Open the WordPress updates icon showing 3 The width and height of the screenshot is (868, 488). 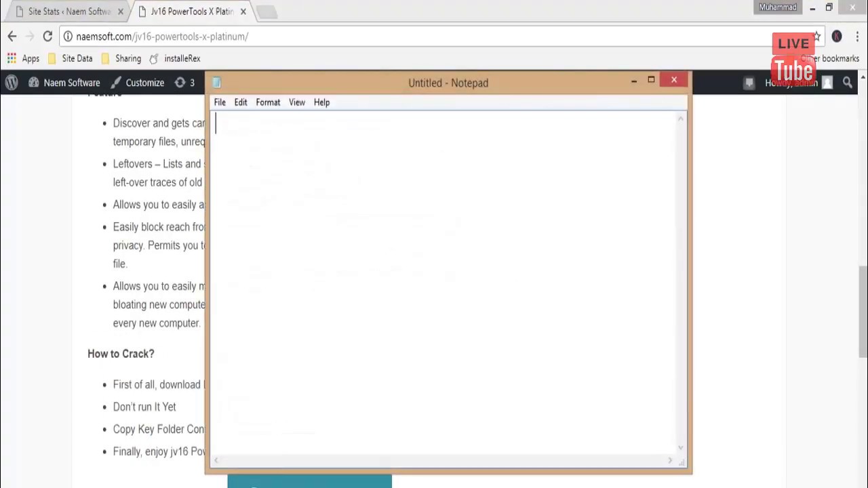coord(184,83)
